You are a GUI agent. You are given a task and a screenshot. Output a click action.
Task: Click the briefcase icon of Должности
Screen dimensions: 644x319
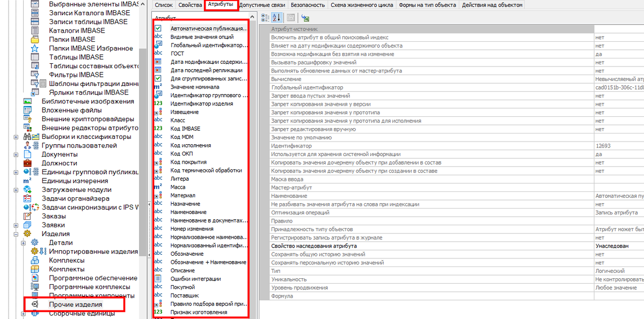pyautogui.click(x=28, y=163)
